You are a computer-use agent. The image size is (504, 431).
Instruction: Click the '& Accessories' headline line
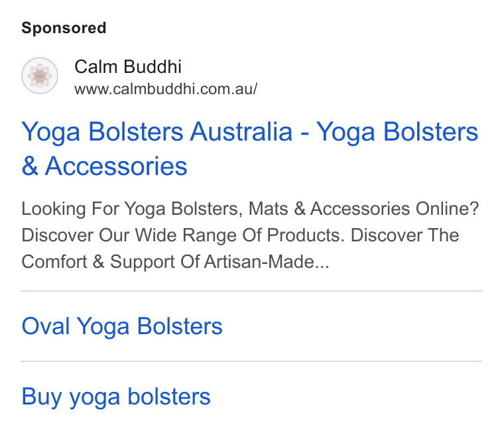point(105,166)
